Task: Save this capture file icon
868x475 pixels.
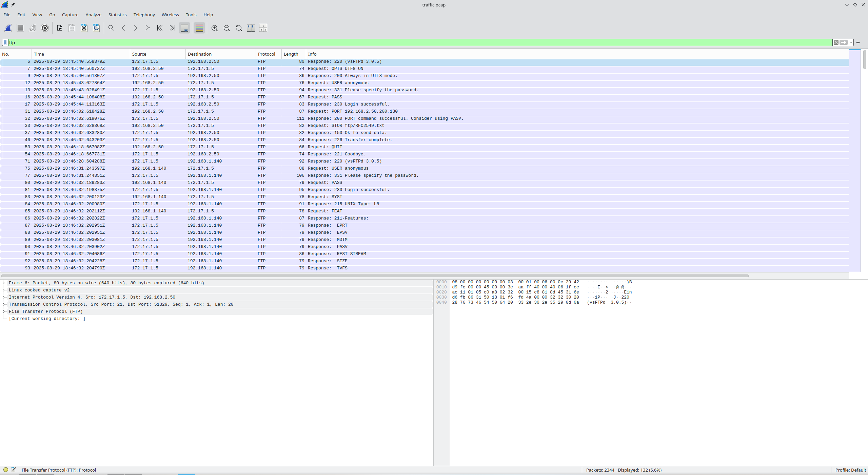Action: (x=72, y=28)
